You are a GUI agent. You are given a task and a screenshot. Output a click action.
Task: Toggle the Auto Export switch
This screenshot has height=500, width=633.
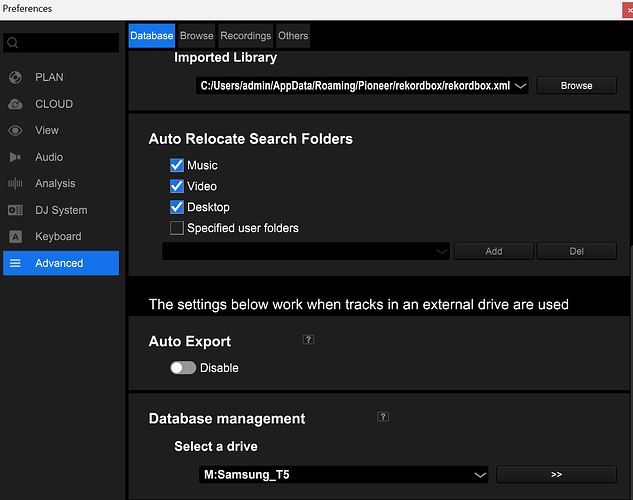183,368
